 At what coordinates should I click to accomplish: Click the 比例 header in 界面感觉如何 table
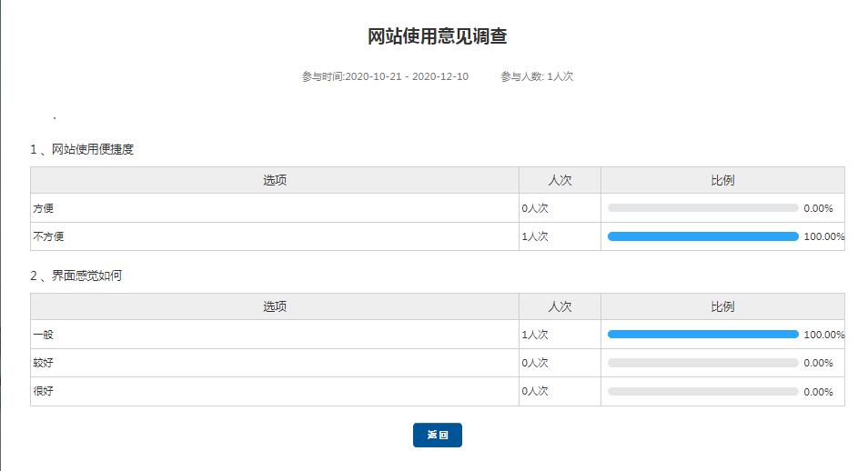tap(722, 306)
